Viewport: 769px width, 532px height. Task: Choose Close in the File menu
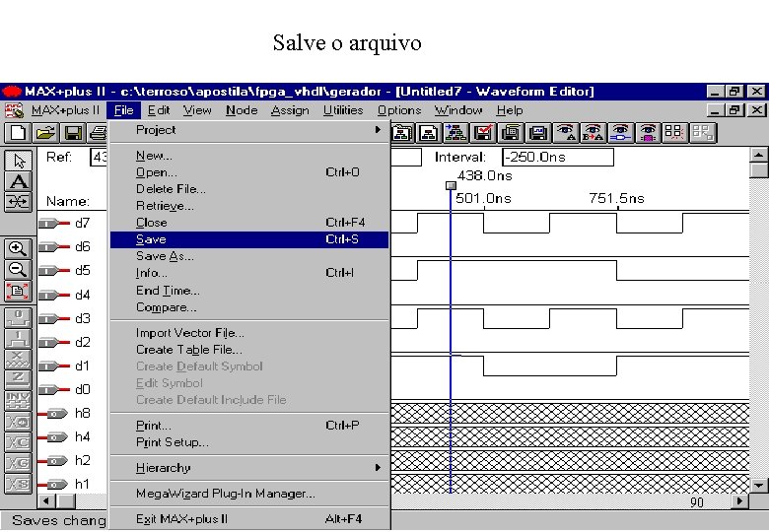coord(249,223)
